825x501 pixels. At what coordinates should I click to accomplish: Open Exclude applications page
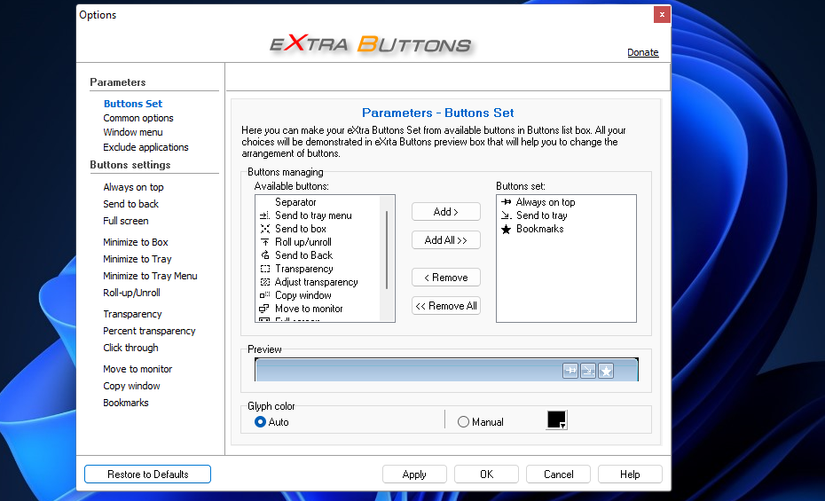pos(146,147)
